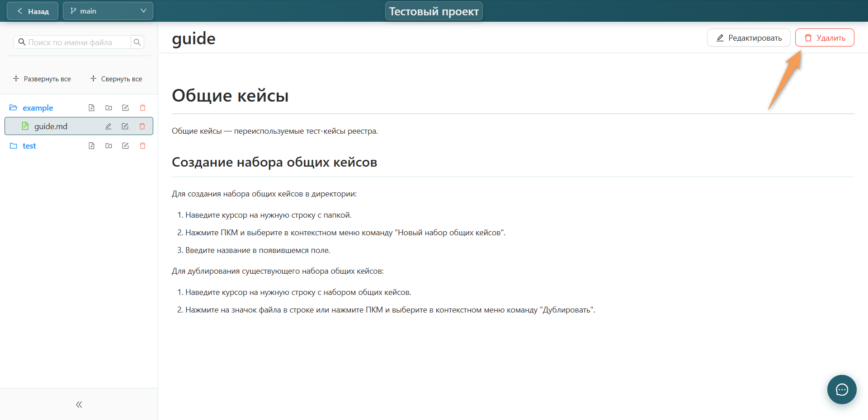This screenshot has width=868, height=420.
Task: Click Развернуть все to expand tree
Action: [42, 79]
